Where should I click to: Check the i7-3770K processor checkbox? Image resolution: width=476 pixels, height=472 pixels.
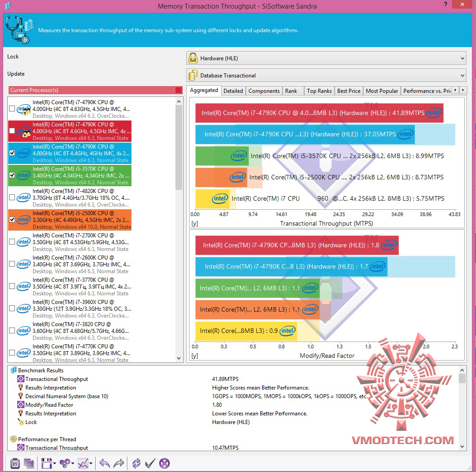coord(12,286)
